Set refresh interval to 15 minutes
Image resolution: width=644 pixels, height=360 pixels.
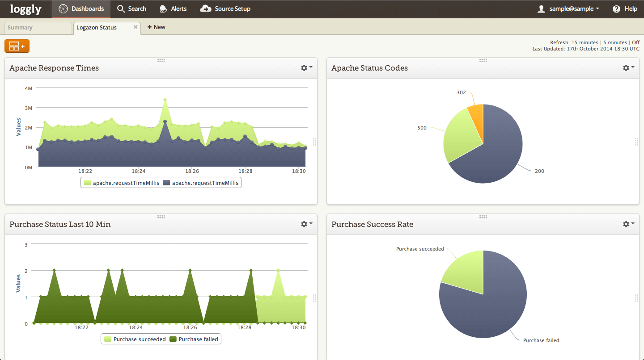[x=585, y=42]
